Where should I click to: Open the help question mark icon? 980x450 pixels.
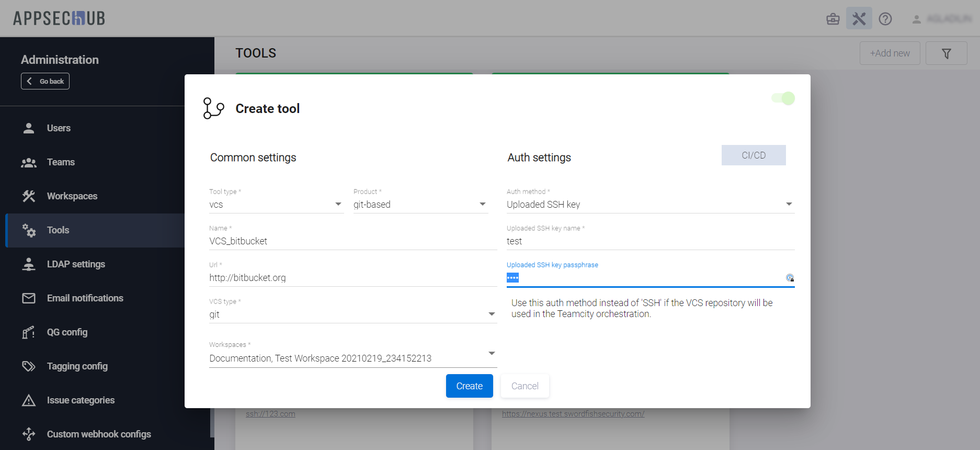885,19
